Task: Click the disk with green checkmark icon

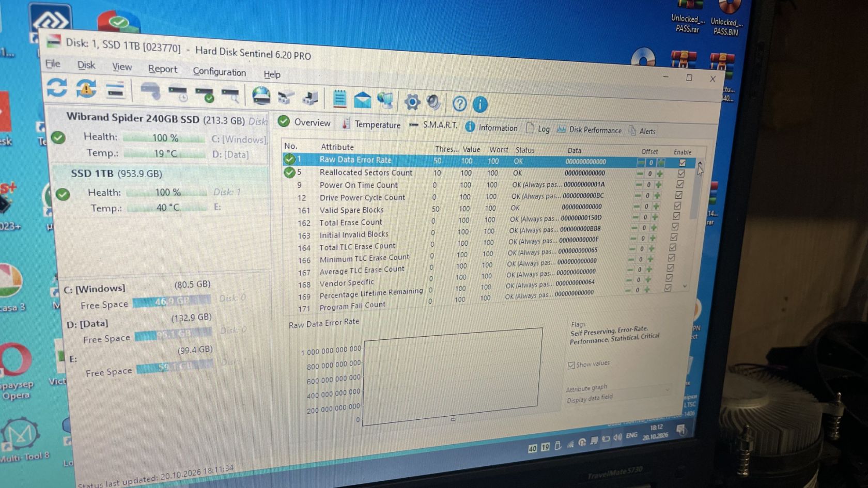Action: (205, 95)
